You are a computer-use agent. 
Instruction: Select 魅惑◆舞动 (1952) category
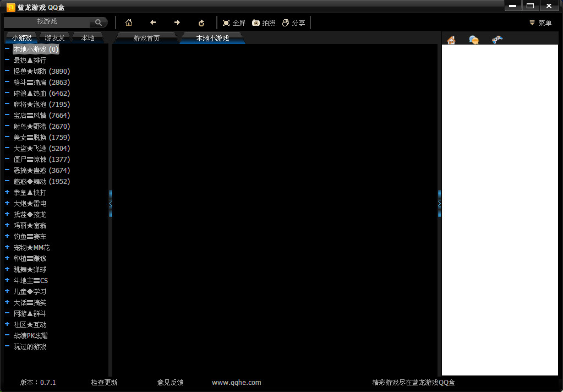click(x=42, y=182)
